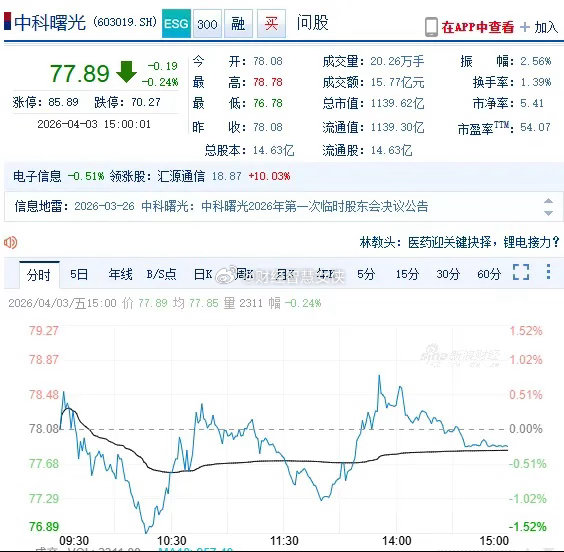Click 加入 to add to watchlist

tap(546, 27)
